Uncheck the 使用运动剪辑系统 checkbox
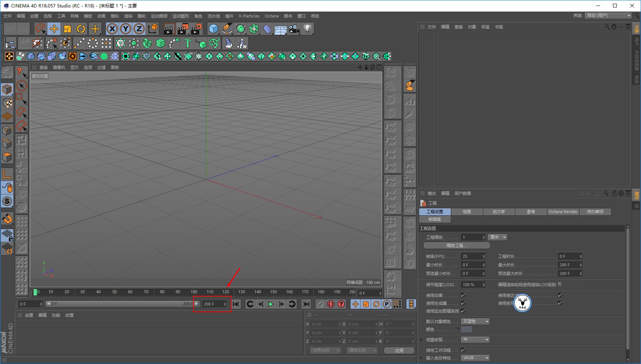 coord(463,311)
